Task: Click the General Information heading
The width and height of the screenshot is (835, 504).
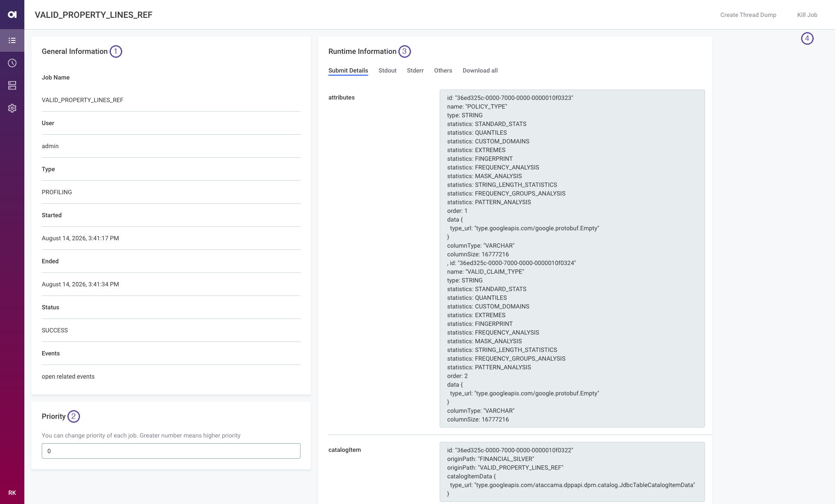Action: (x=74, y=51)
